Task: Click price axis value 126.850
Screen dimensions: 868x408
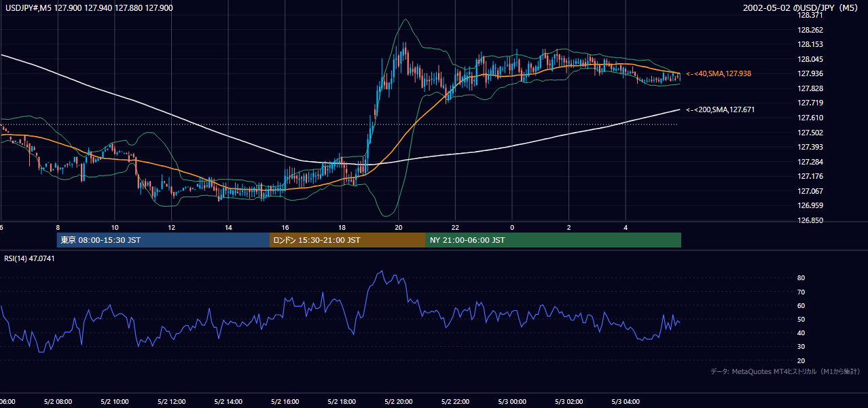Action: click(x=811, y=221)
